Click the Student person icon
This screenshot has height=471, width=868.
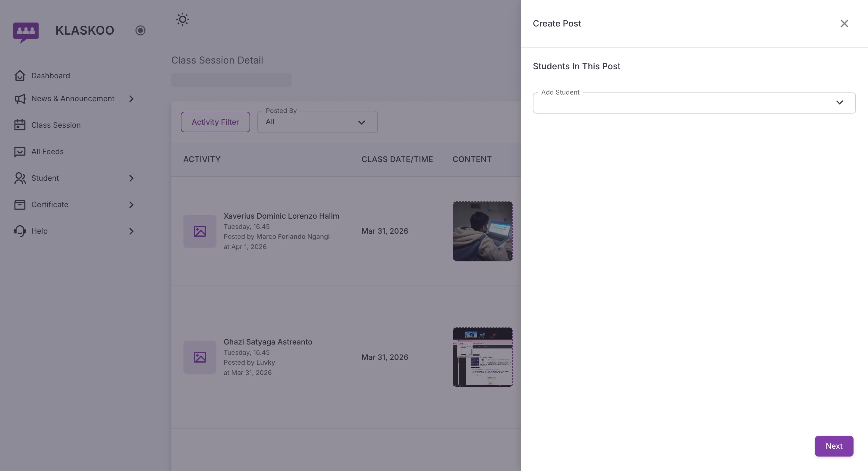click(20, 178)
